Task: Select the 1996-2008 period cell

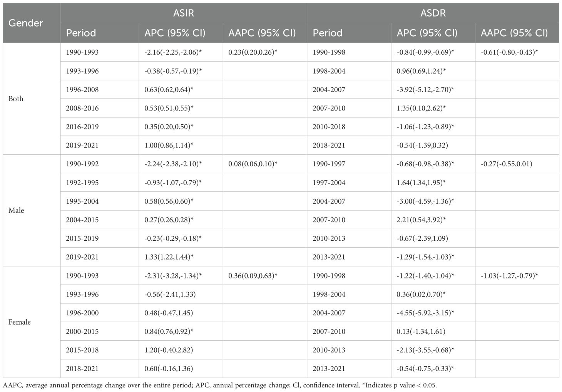Action: tap(82, 89)
